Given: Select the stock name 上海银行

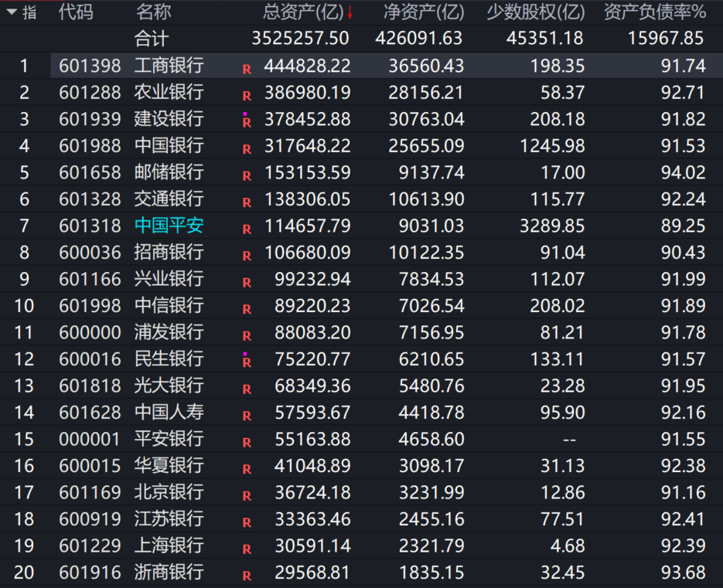Looking at the screenshot, I should coord(169,546).
